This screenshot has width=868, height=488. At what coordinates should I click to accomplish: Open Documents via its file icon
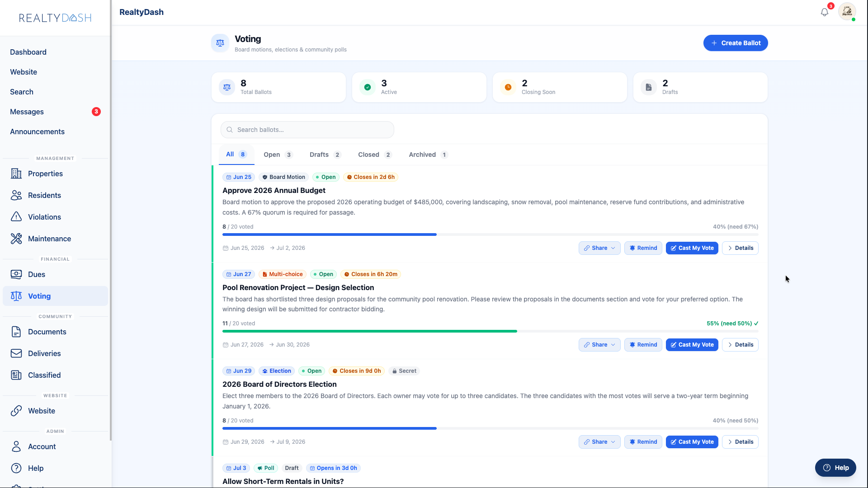[16, 332]
